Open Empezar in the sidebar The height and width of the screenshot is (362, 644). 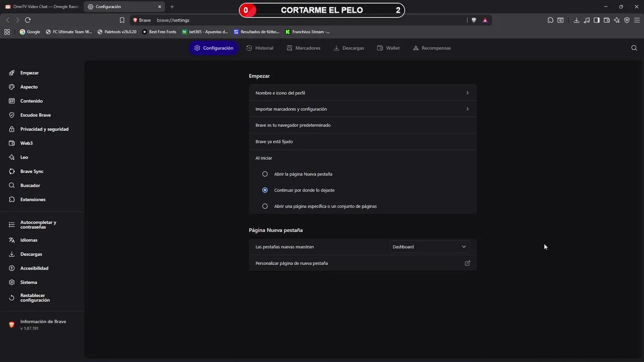(x=29, y=73)
